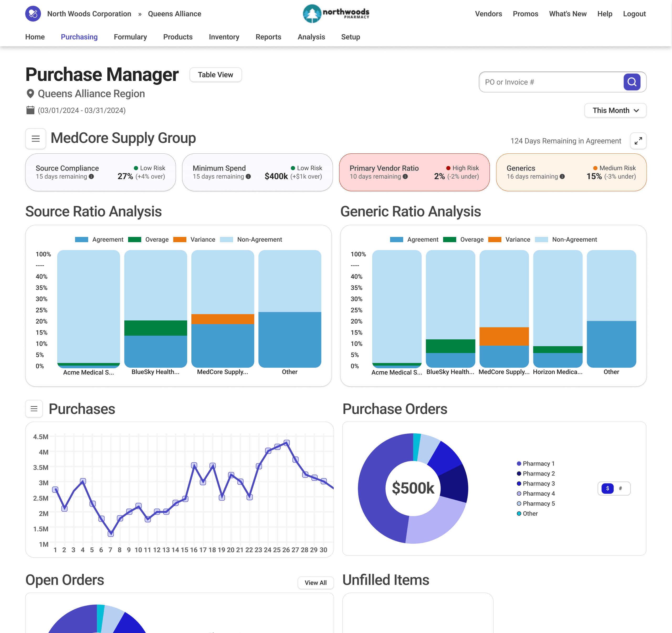The image size is (672, 633).
Task: Switch Purchase Orders toggle to count (#)
Action: 620,488
